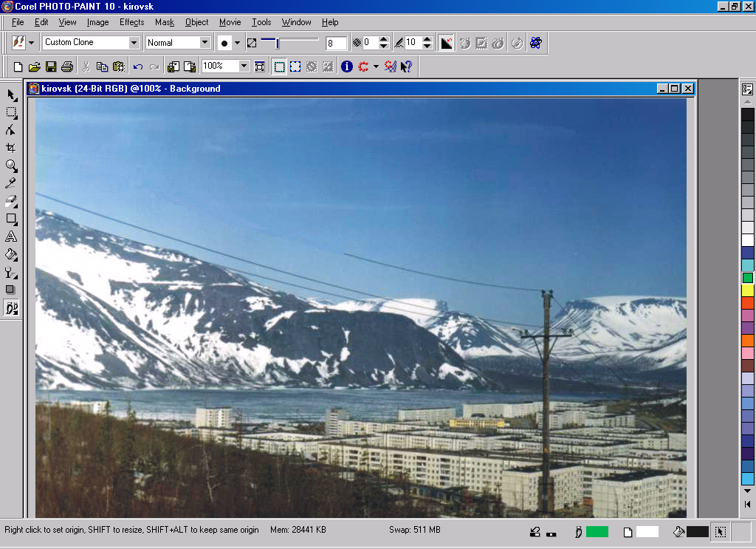Open the 100% zoom level dropdown
Screen dimensions: 756x549
[244, 66]
